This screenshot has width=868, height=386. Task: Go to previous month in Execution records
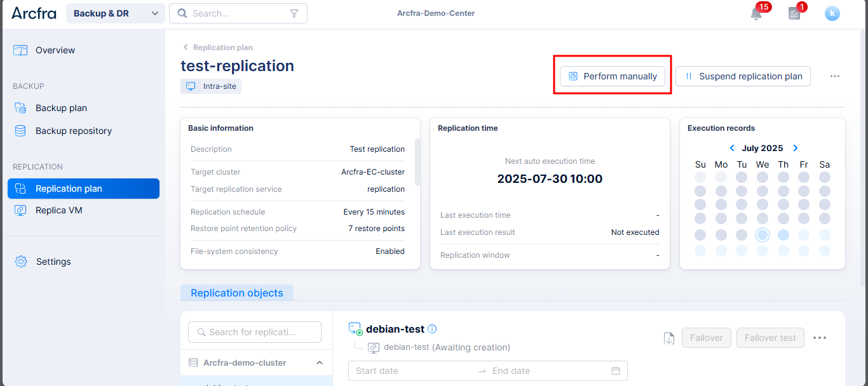point(732,148)
